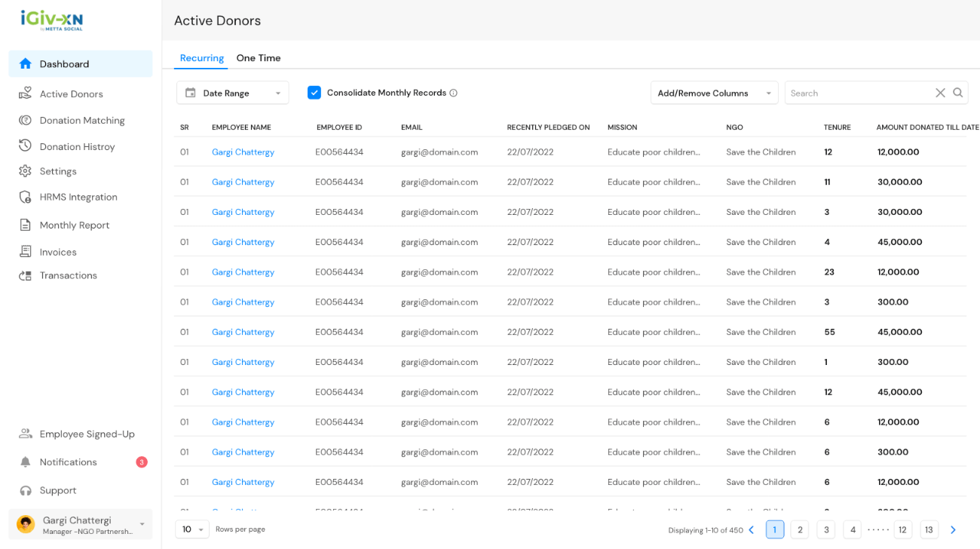Screen dimensions: 980x549
Task: Clear search with the X icon
Action: (x=940, y=93)
